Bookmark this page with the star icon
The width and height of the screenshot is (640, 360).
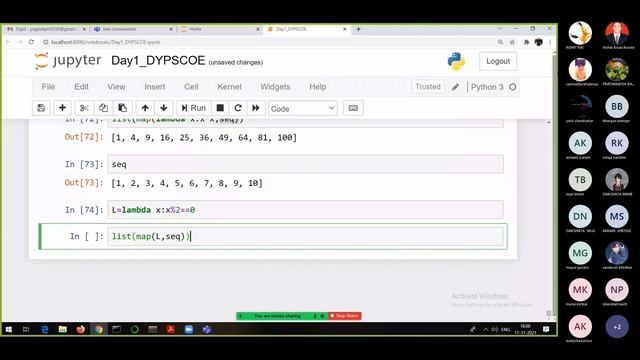[512, 42]
